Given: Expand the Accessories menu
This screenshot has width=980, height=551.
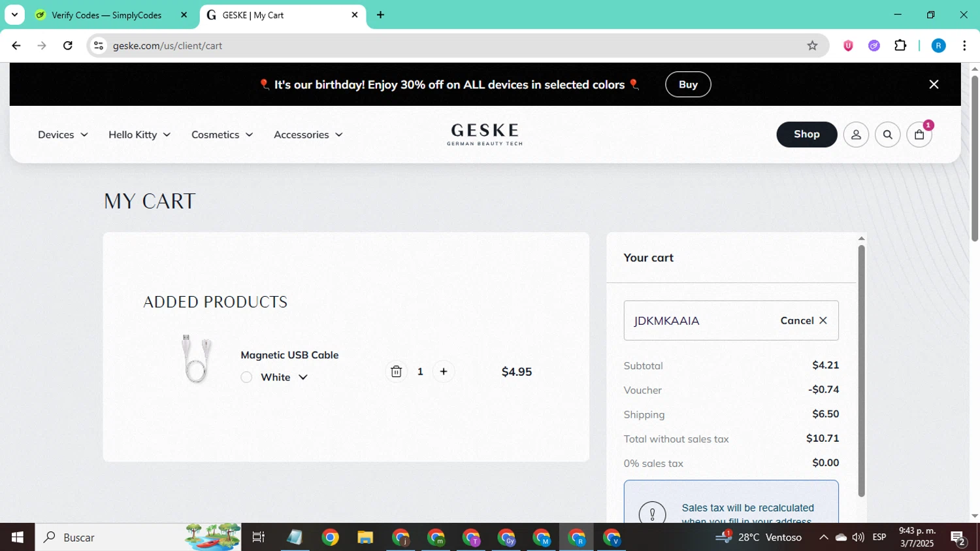Looking at the screenshot, I should pyautogui.click(x=308, y=135).
